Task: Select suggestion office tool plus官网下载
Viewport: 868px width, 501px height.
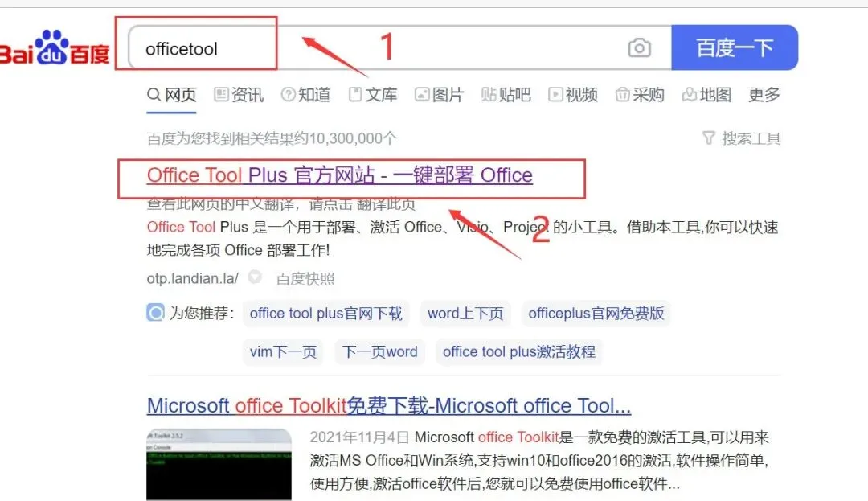Action: (326, 314)
